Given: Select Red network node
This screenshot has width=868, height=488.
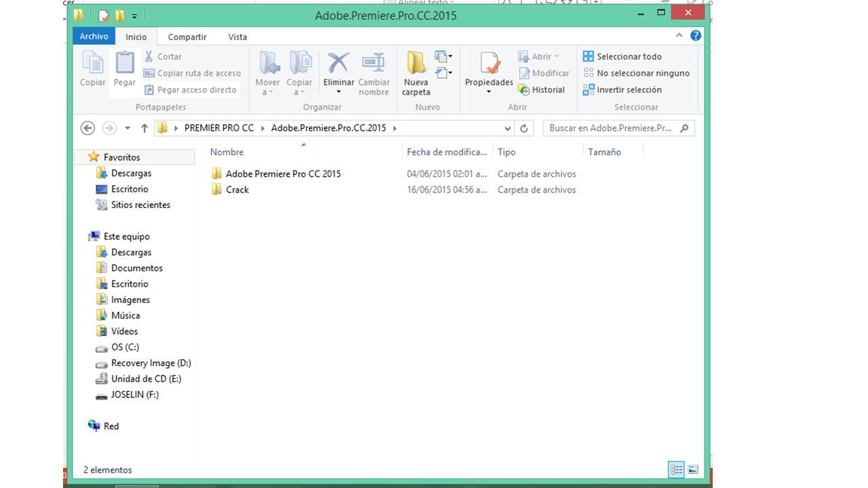Looking at the screenshot, I should coord(111,426).
